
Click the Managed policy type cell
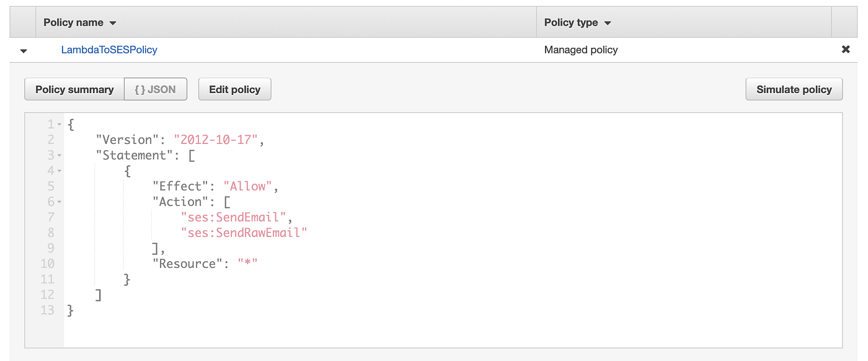(581, 50)
